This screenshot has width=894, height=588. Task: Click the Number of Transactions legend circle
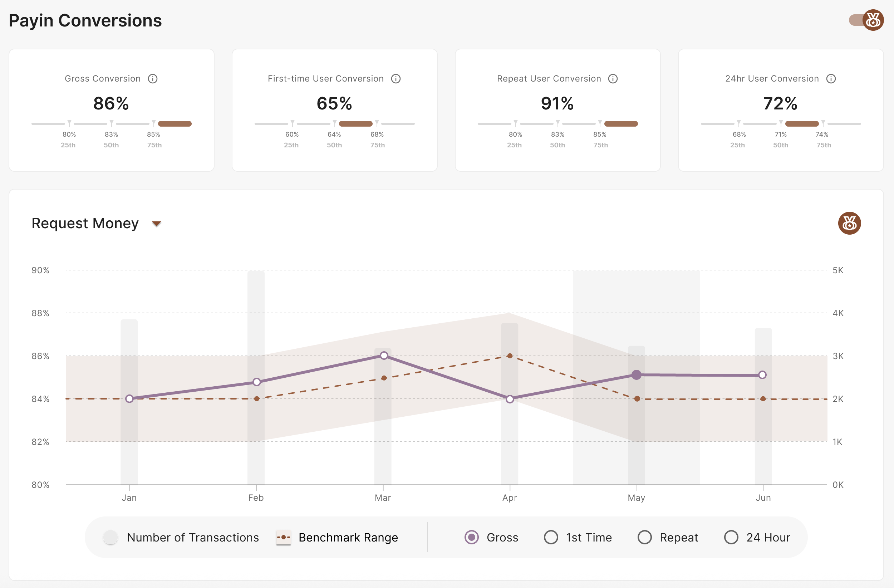coord(110,537)
